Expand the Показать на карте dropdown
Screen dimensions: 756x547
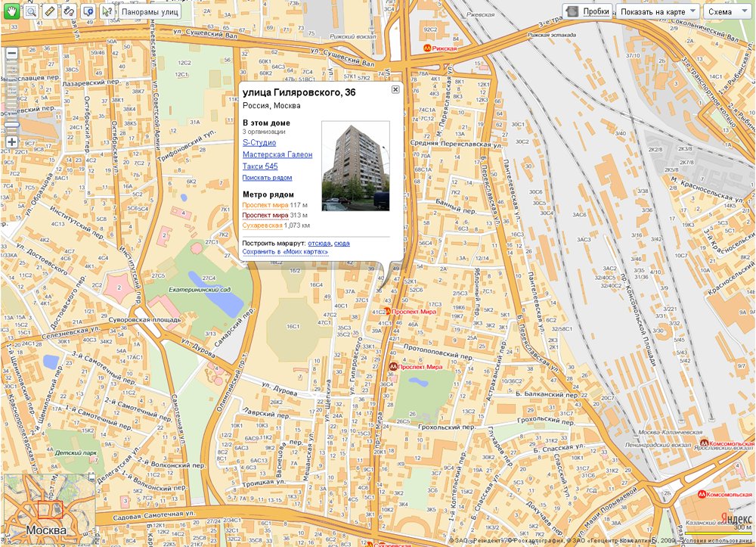pos(658,11)
